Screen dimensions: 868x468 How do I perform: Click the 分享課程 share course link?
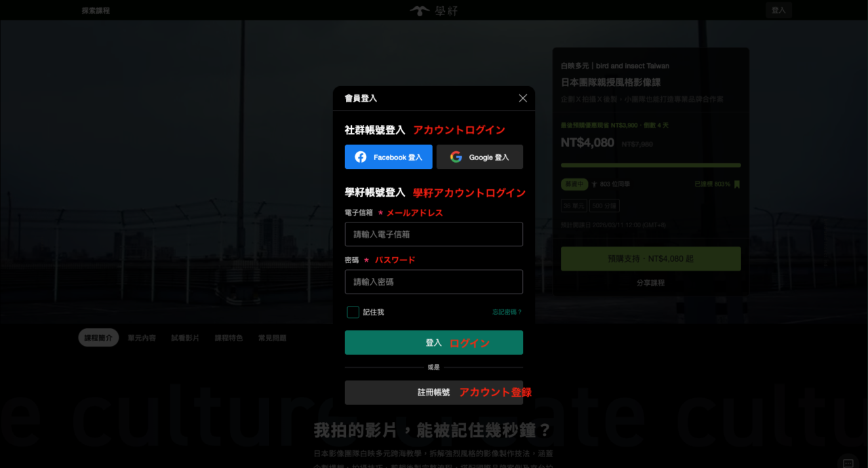650,283
